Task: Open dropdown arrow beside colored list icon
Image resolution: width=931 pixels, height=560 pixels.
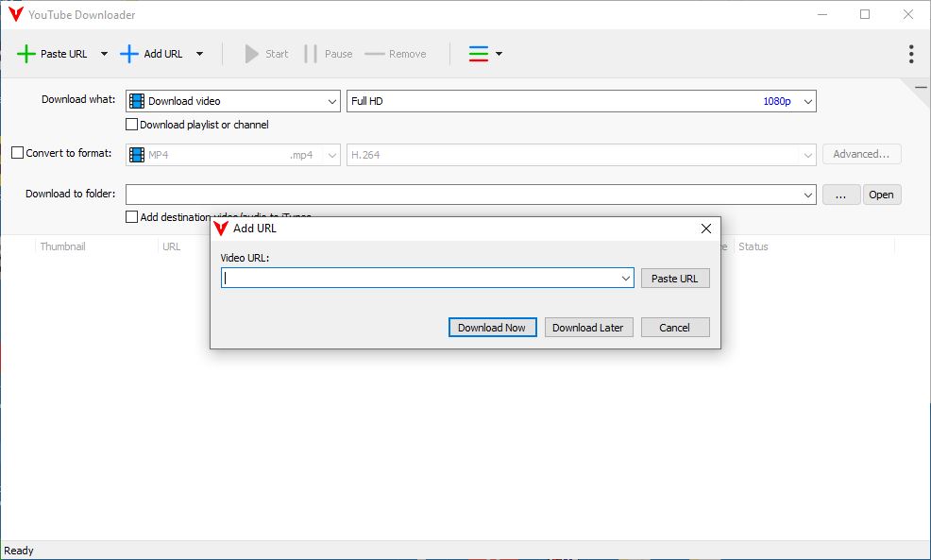Action: click(499, 54)
